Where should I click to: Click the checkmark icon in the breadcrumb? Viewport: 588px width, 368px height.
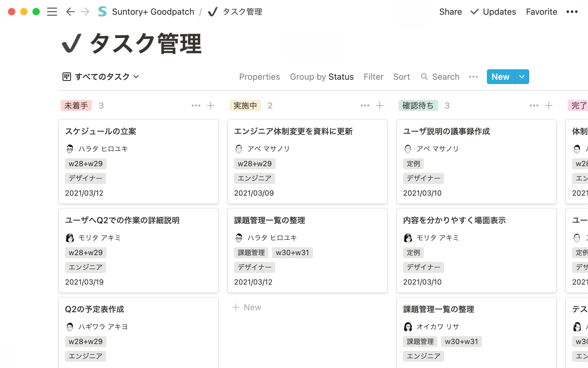[x=213, y=12]
